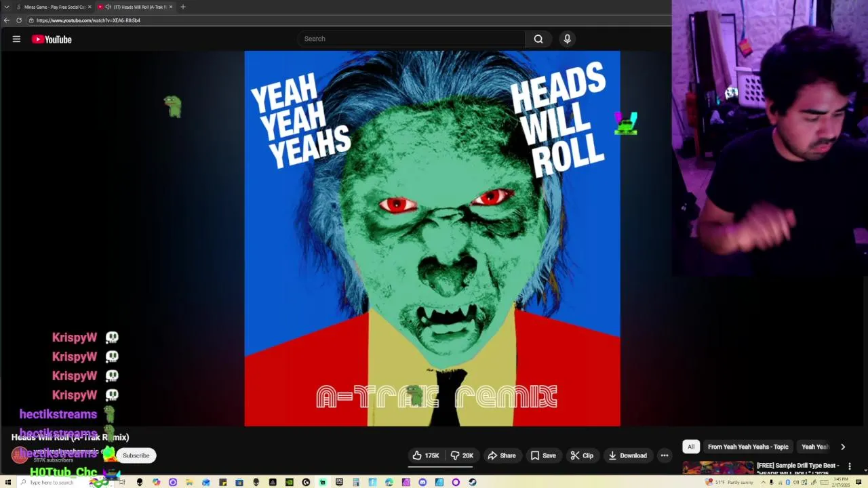Mute the tab via speaker icon

click(x=108, y=7)
